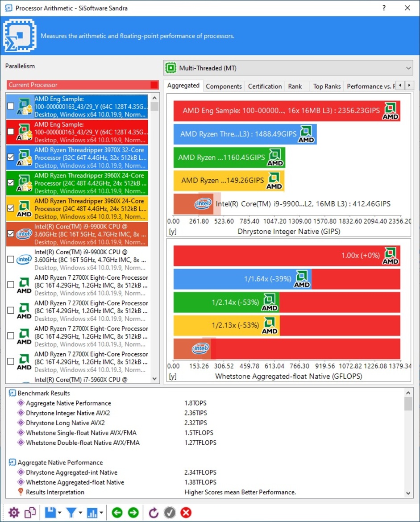420x522 pixels.
Task: Click the Results Interpretation hint icon
Action: (21, 492)
